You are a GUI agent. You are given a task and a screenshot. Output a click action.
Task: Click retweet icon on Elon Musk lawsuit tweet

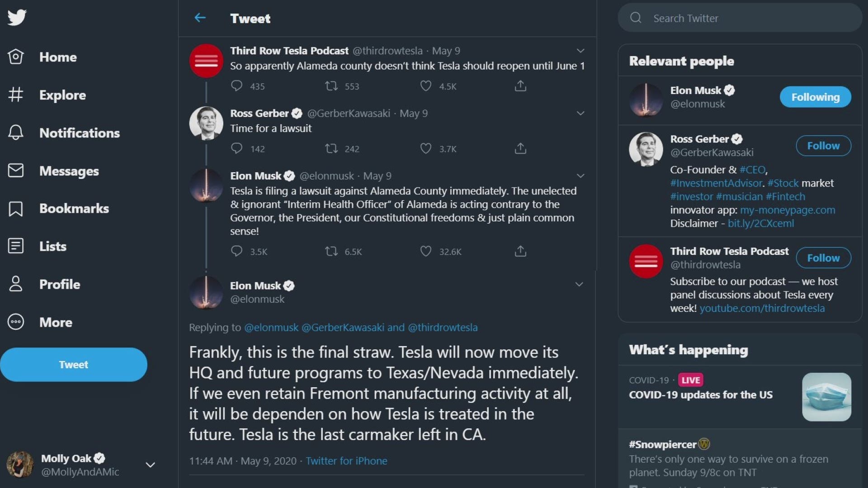pyautogui.click(x=331, y=251)
